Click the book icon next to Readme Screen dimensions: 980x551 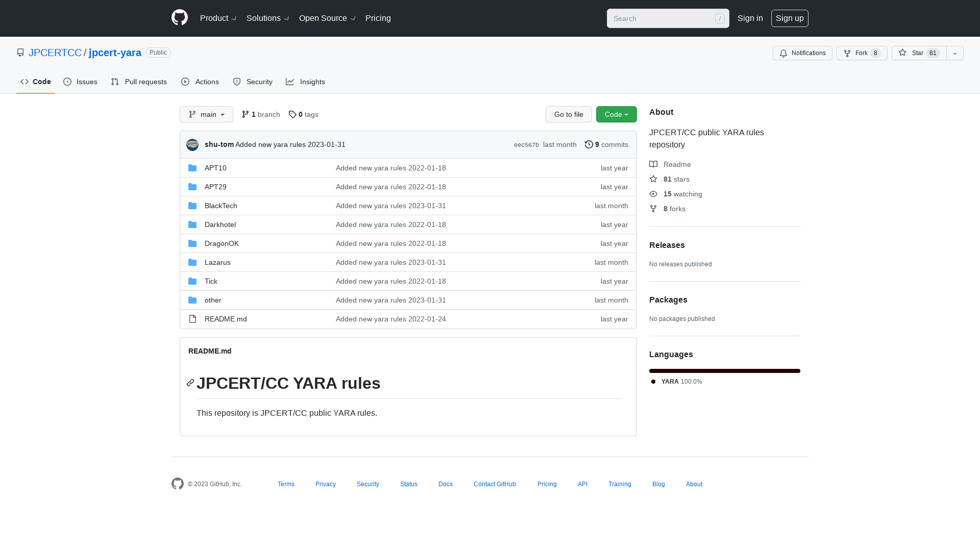[x=653, y=164]
